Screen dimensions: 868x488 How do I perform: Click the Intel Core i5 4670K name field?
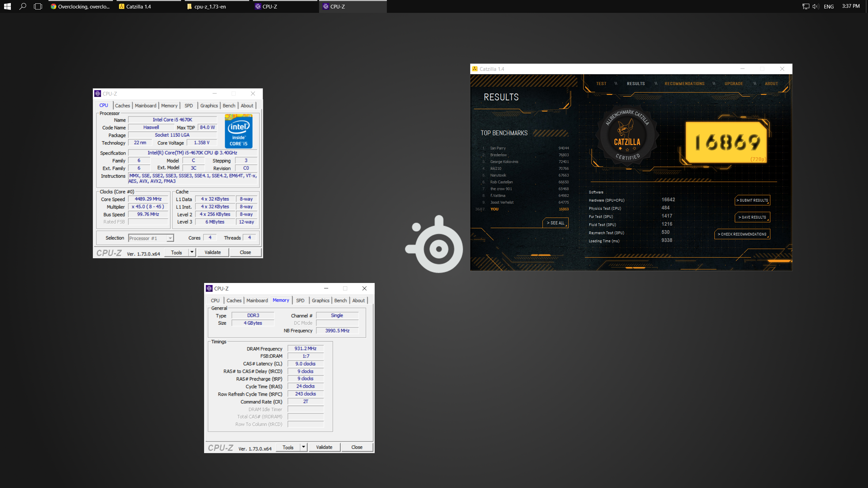pyautogui.click(x=172, y=120)
